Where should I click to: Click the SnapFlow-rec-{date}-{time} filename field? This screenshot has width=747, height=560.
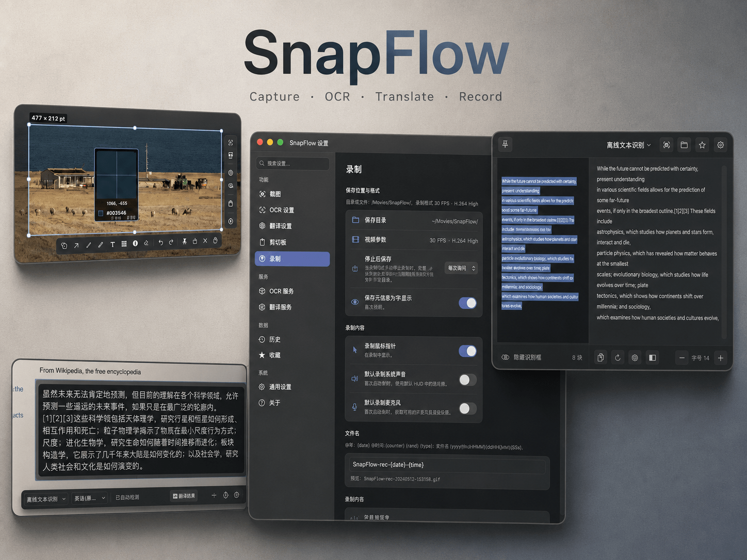coord(447,465)
